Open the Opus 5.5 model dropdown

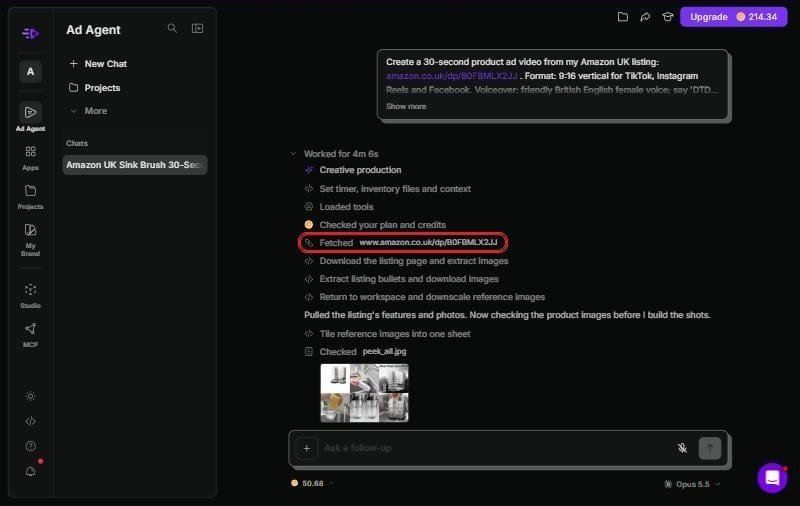692,484
